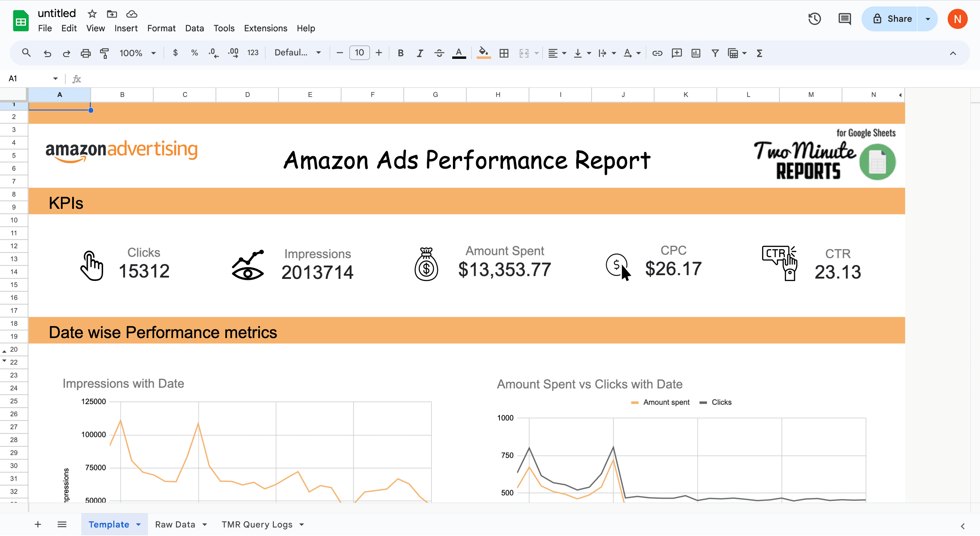This screenshot has width=980, height=536.
Task: Open the Extensions menu
Action: point(265,28)
